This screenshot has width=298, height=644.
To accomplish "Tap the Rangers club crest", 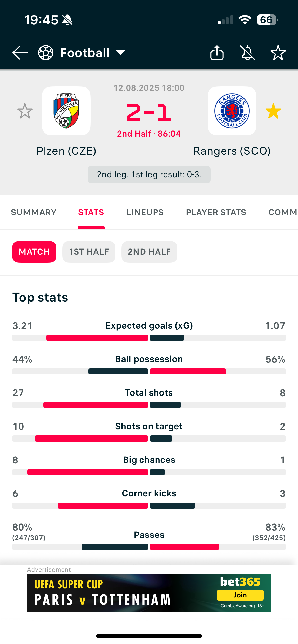I will click(232, 111).
